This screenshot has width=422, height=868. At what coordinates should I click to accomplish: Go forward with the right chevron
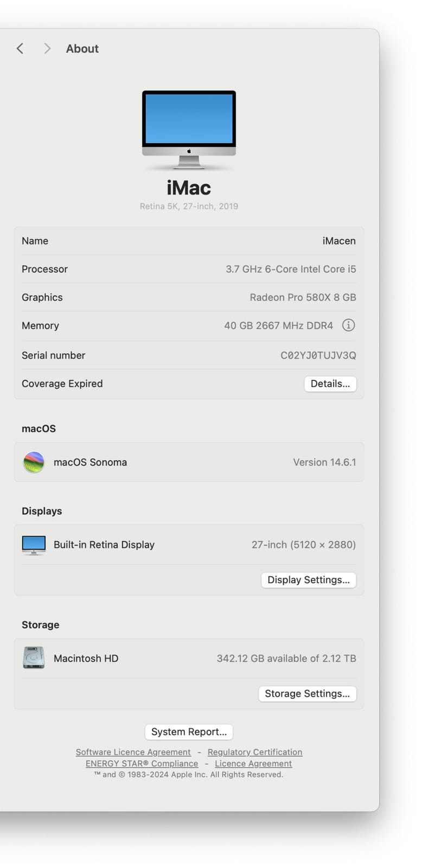click(x=47, y=49)
